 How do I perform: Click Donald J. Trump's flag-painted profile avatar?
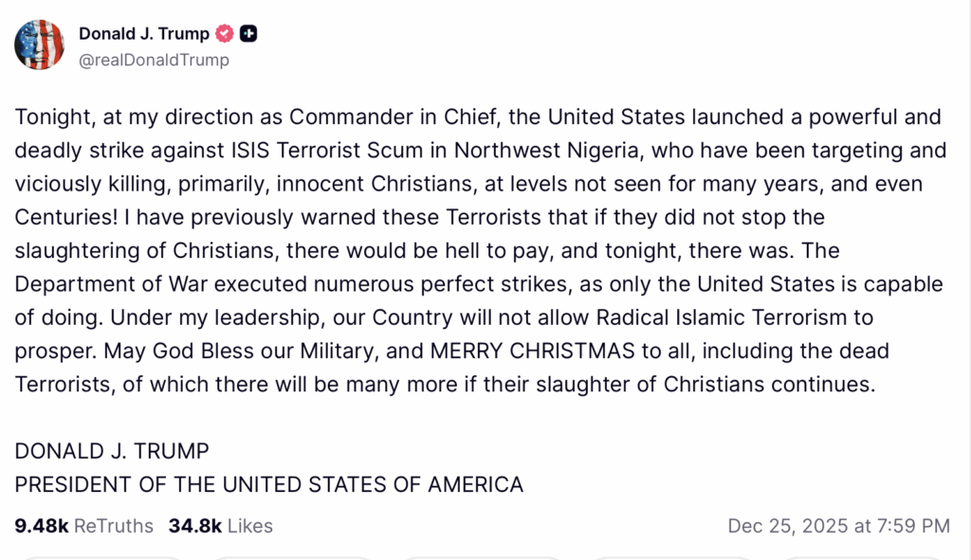point(39,45)
